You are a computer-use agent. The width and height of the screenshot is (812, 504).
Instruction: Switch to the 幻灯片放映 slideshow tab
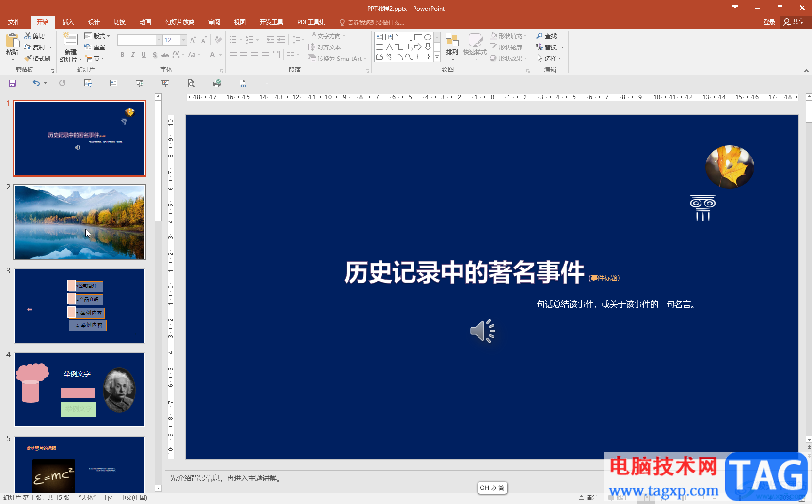(180, 22)
